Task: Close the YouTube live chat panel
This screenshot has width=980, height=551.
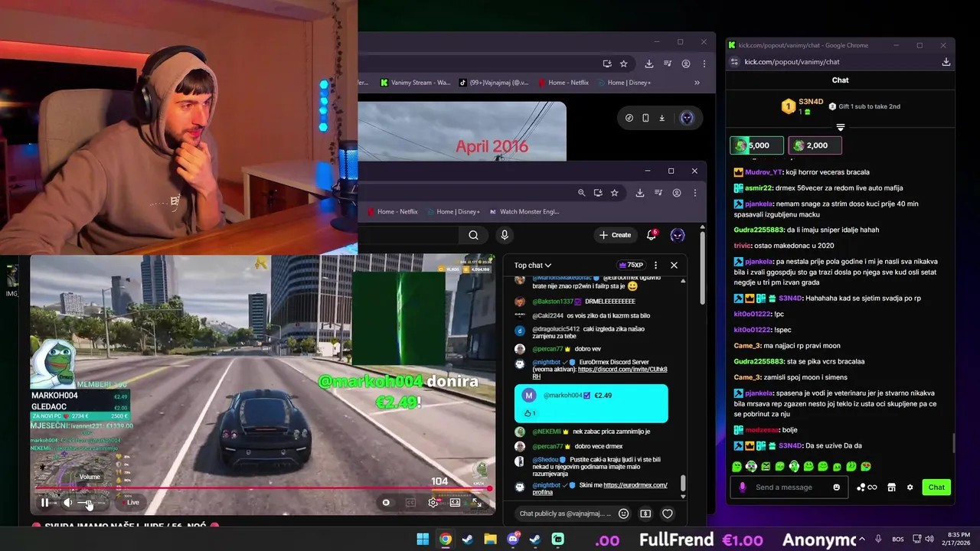Action: coord(674,265)
